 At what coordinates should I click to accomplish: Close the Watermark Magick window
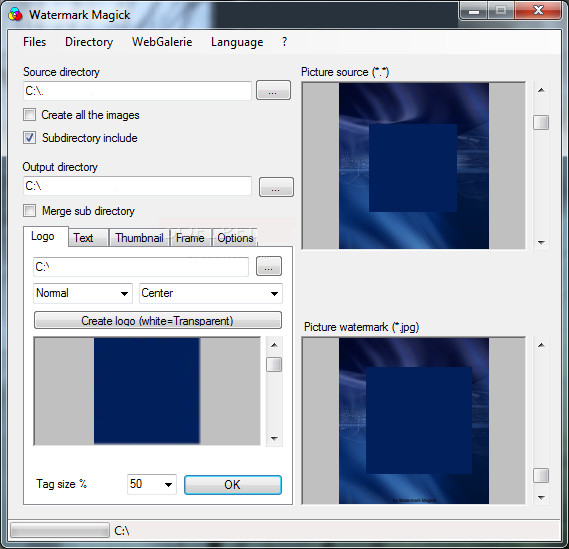tap(538, 10)
